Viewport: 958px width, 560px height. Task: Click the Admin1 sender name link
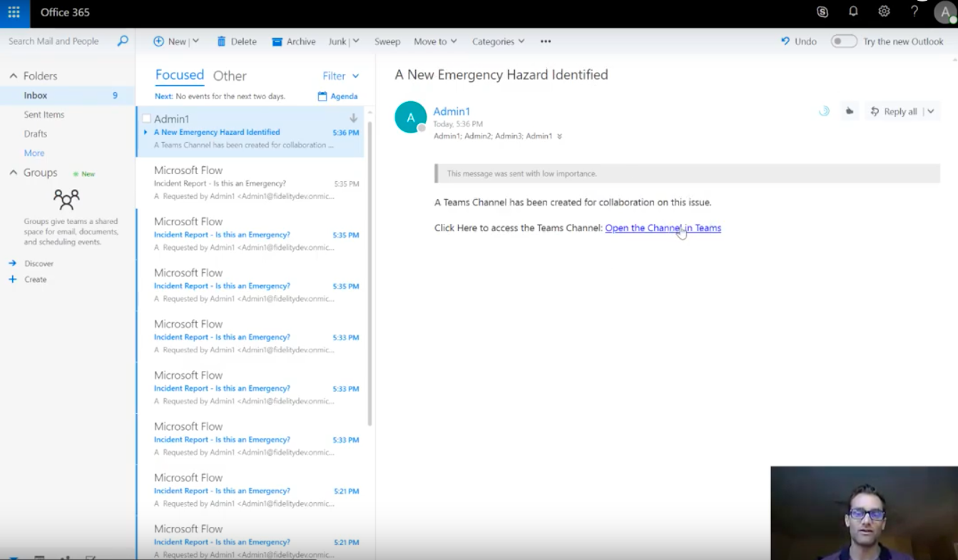tap(452, 111)
